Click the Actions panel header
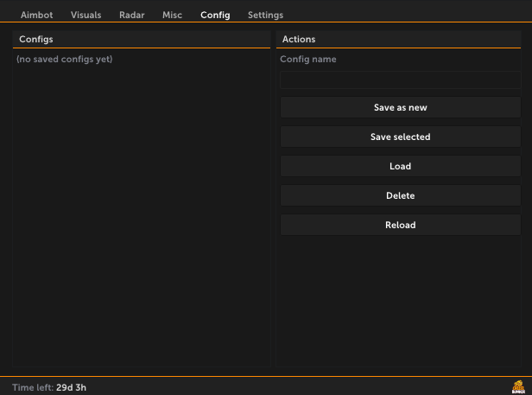Image resolution: width=532 pixels, height=395 pixels. tap(398, 40)
